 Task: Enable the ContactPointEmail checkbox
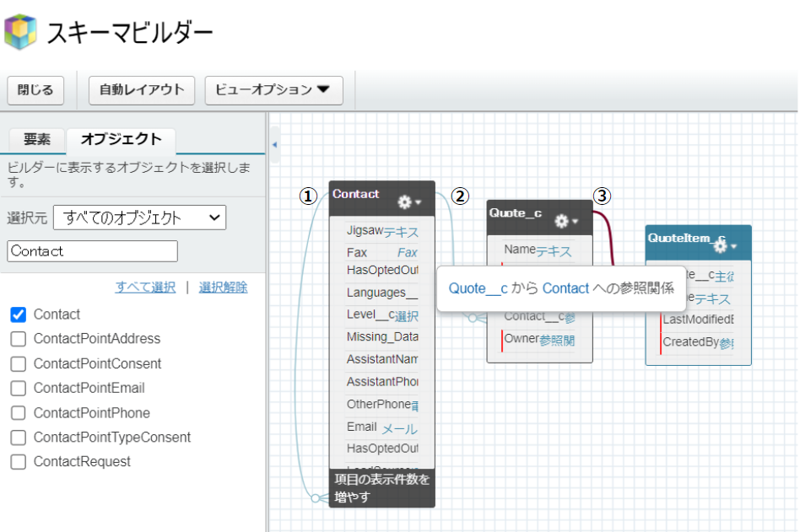tap(19, 389)
